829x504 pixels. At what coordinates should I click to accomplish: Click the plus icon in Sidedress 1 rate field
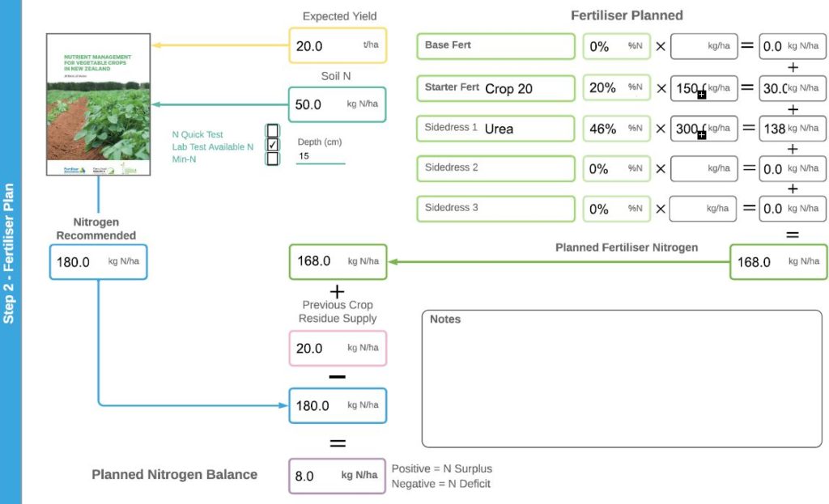click(701, 135)
